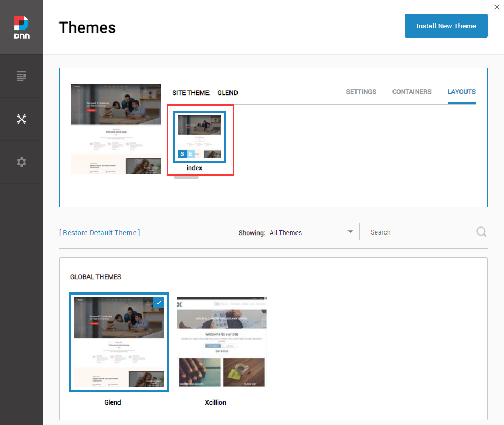Click the 'Showing:' label
The image size is (504, 425).
[251, 232]
